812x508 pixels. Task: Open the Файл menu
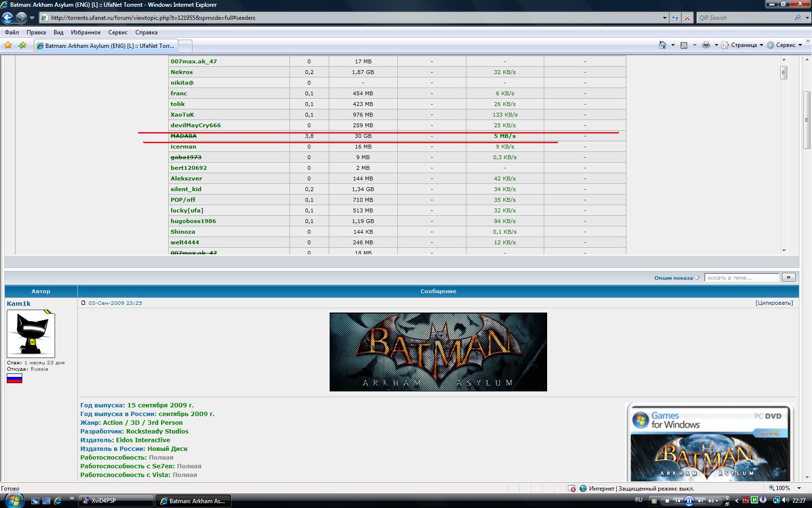[x=12, y=32]
